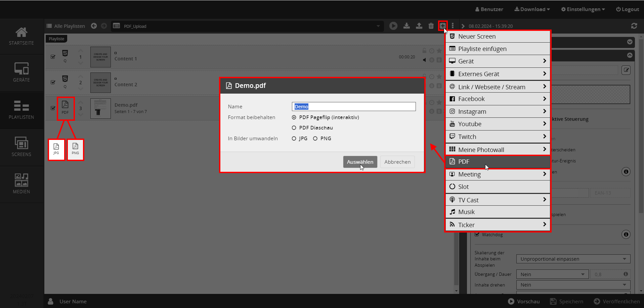Click the playlist vertical scrollbar down arrow
Image resolution: width=644 pixels, height=308 pixels.
click(x=456, y=291)
